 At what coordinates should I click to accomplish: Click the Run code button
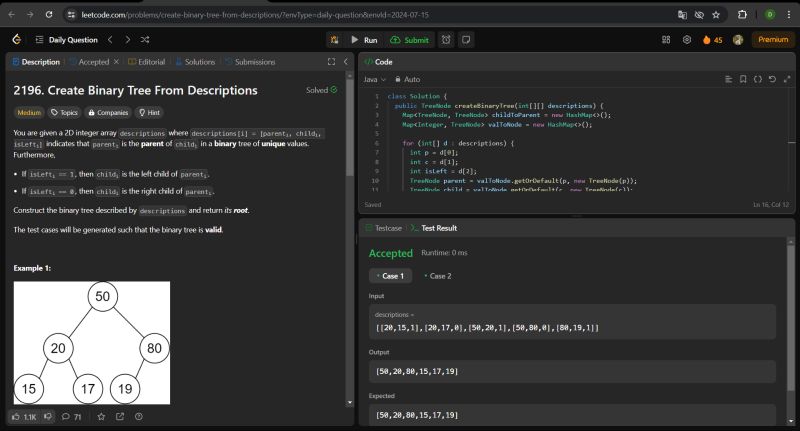(363, 40)
